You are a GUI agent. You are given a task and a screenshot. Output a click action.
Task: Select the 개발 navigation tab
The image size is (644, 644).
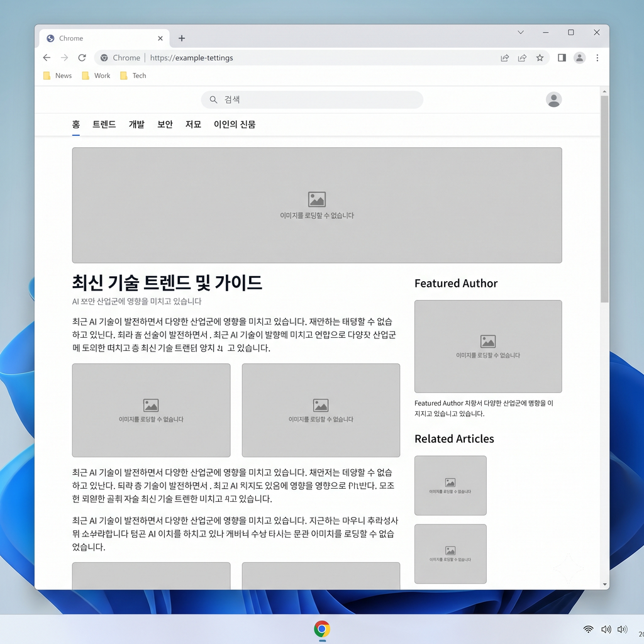coord(136,125)
